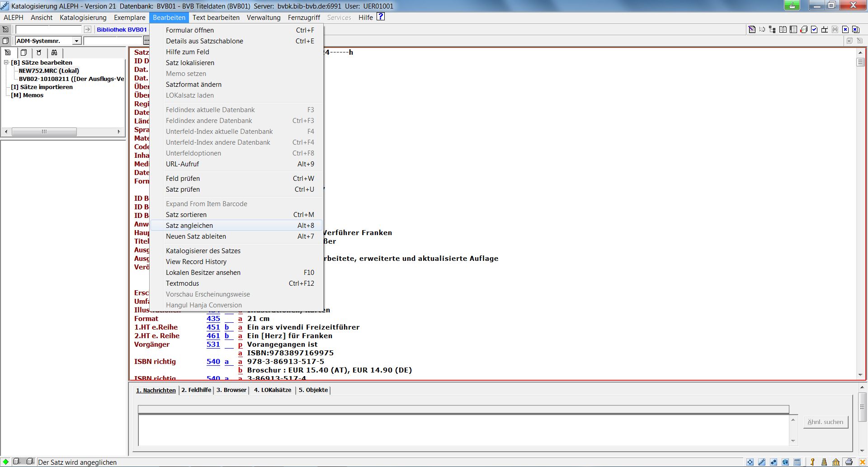868x467 pixels.
Task: Click the tree hierarchy icon in top toolbar
Action: pos(772,30)
